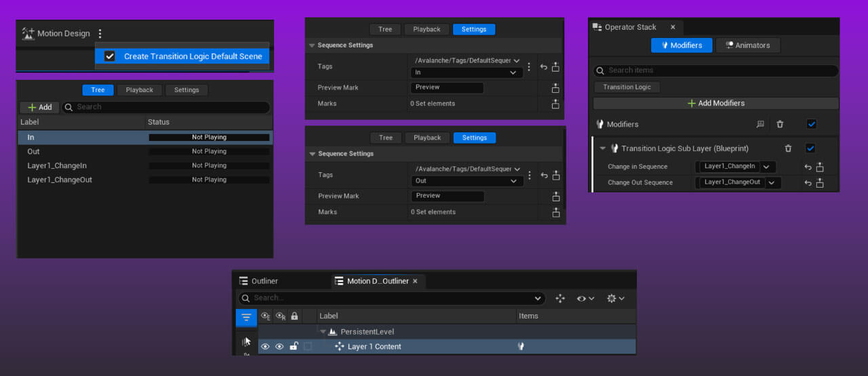Toggle editor visibility eye for Layer 1 Content
The image size is (868, 376).
pyautogui.click(x=265, y=346)
